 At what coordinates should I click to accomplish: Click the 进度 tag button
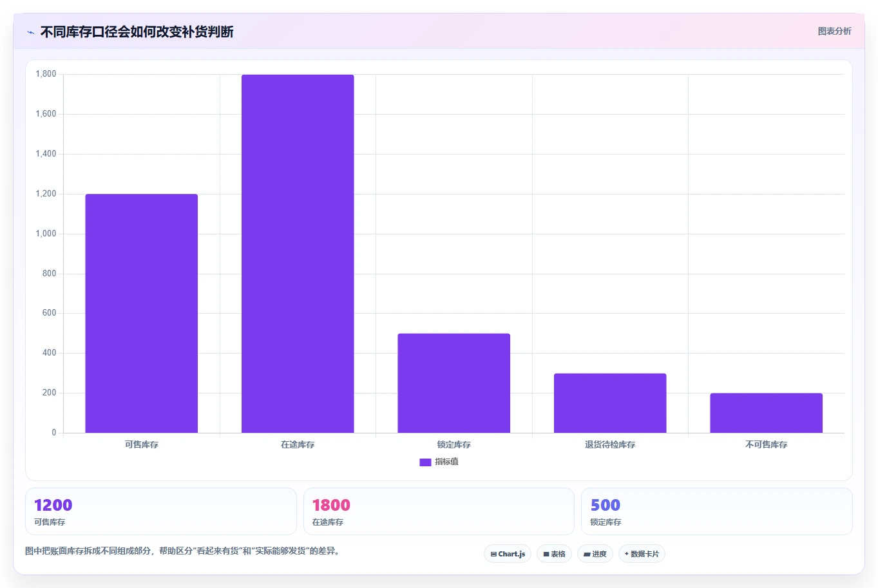(x=595, y=554)
